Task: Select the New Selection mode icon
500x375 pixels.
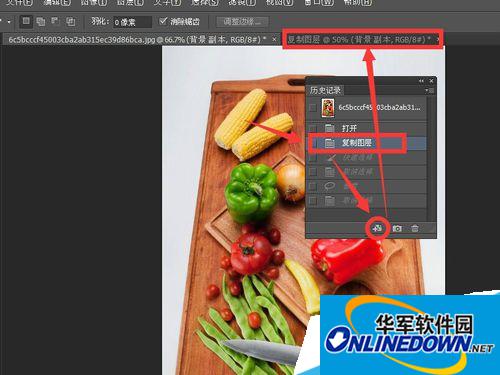Action: [26, 22]
